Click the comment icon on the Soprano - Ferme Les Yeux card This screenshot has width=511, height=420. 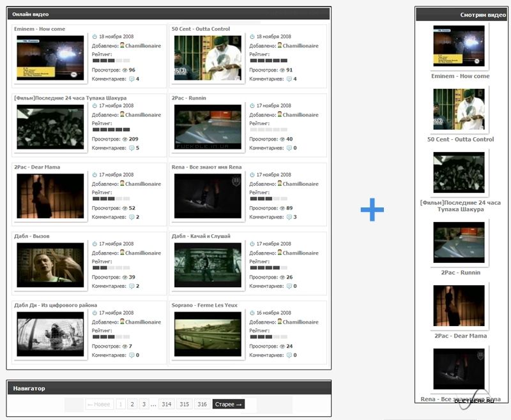(x=289, y=355)
